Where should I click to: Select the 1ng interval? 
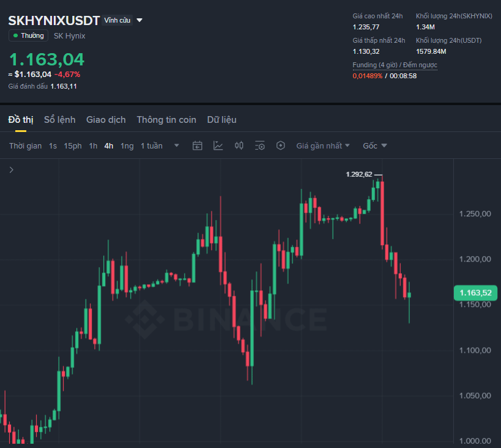(x=127, y=146)
